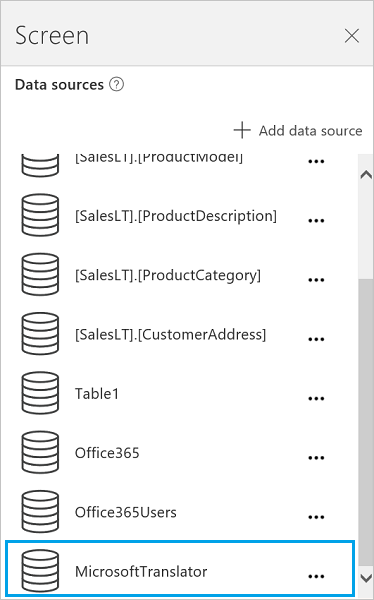The image size is (374, 600).
Task: Click the database icon beside Office365Users
Action: pyautogui.click(x=40, y=512)
